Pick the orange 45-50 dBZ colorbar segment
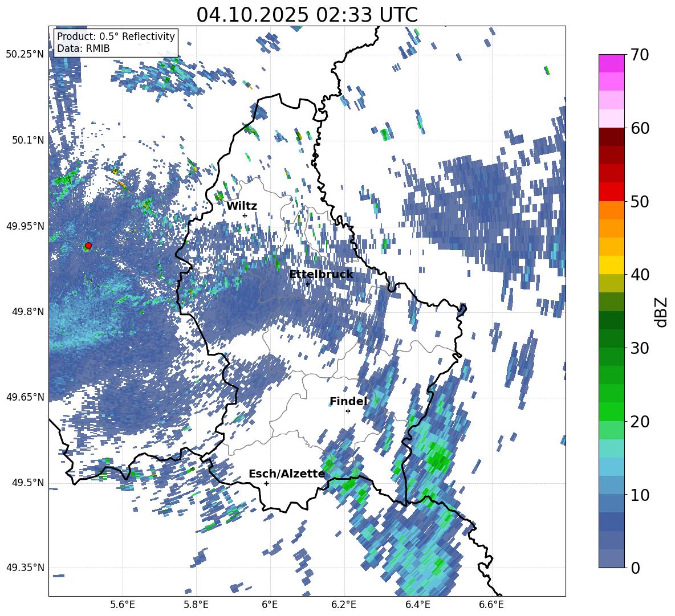Image resolution: width=675 pixels, height=616 pixels. click(x=611, y=219)
